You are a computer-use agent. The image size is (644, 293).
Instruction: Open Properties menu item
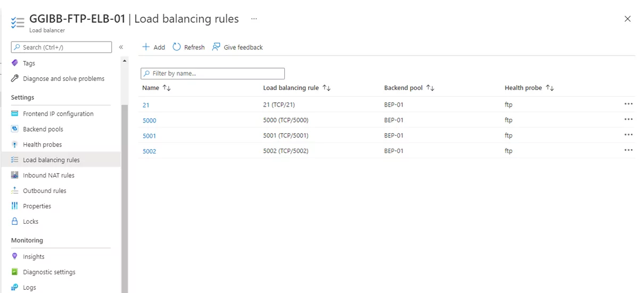[37, 207]
